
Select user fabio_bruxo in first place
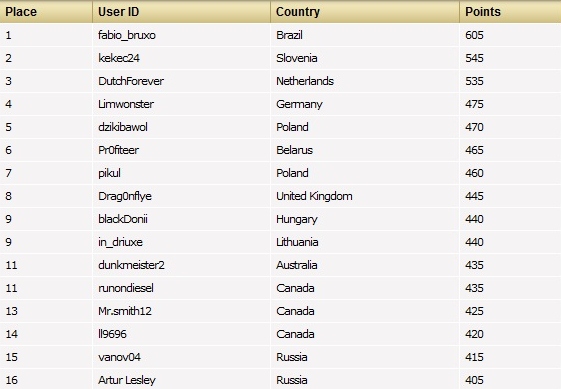(127, 35)
